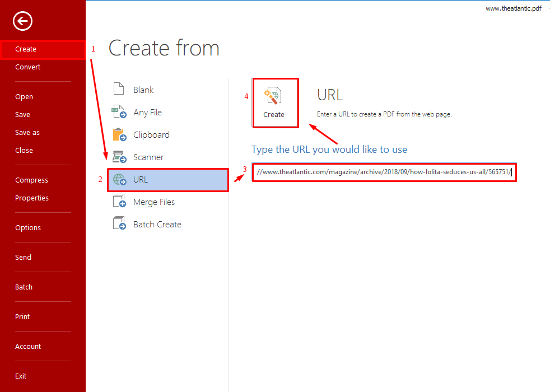
Task: Choose the Scanner label text
Action: [148, 157]
